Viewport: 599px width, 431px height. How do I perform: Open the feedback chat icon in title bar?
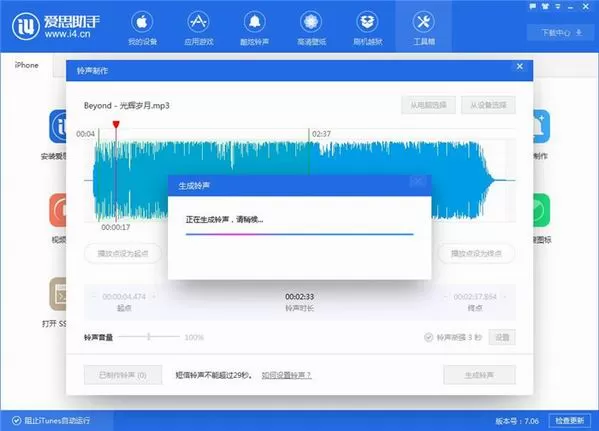pyautogui.click(x=533, y=6)
